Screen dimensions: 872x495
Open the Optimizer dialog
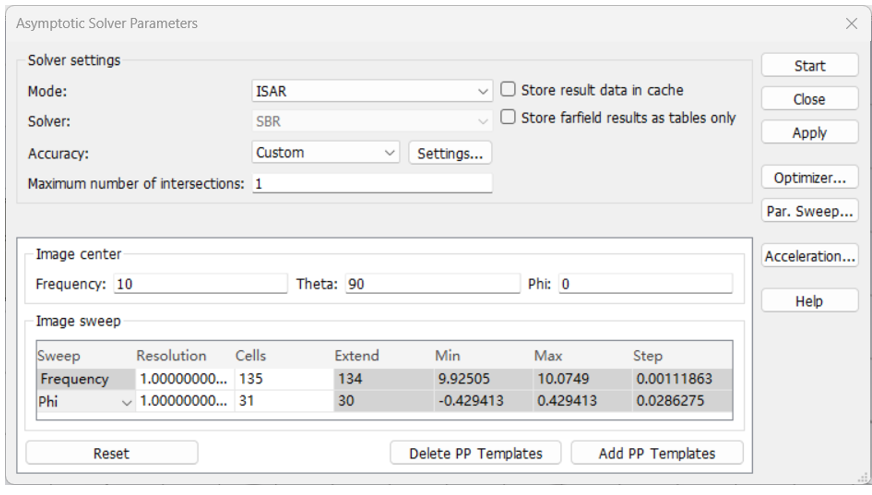pos(809,179)
